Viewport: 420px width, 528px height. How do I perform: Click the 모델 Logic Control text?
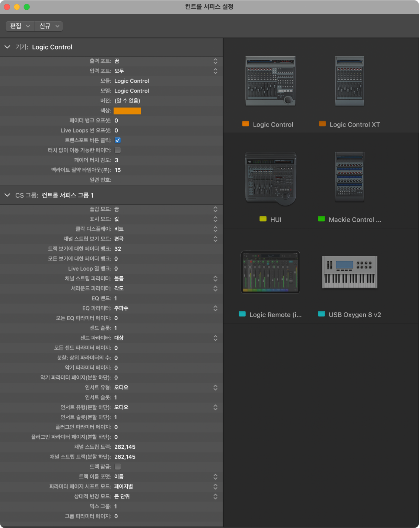click(131, 91)
